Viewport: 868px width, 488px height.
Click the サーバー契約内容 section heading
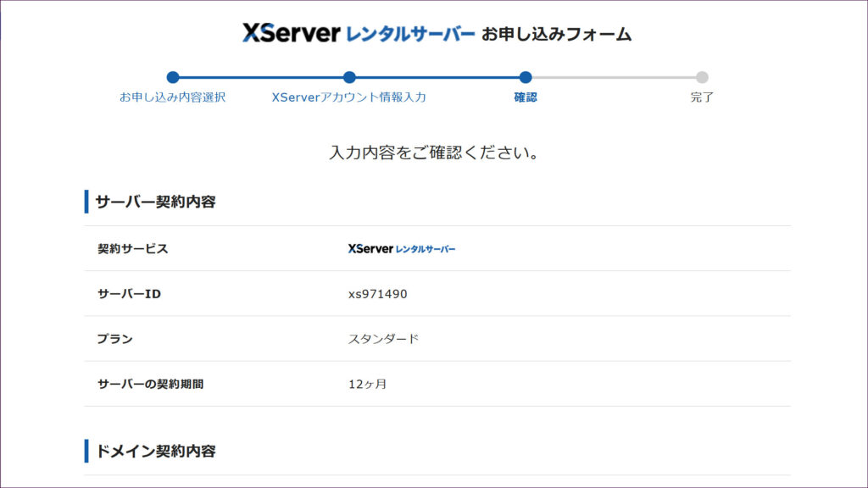point(155,202)
